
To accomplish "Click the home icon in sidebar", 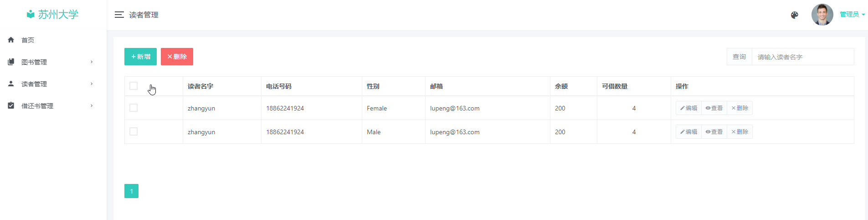I will [11, 40].
